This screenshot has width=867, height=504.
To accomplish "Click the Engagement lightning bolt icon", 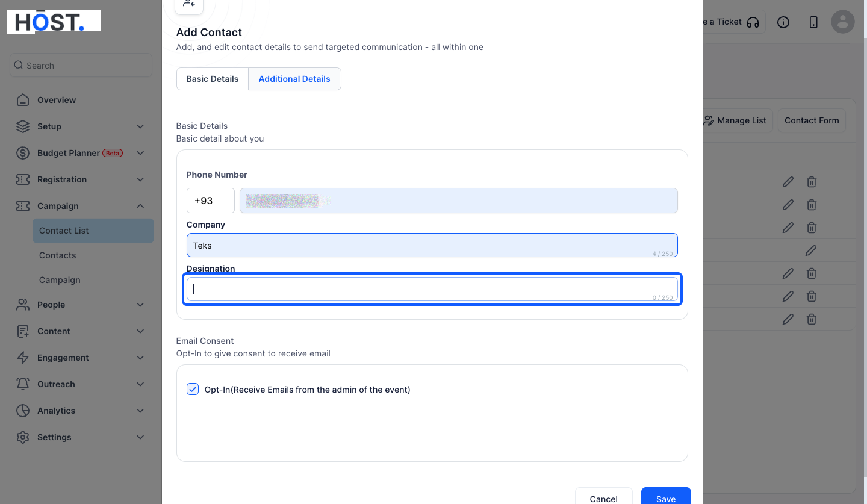I will [23, 358].
